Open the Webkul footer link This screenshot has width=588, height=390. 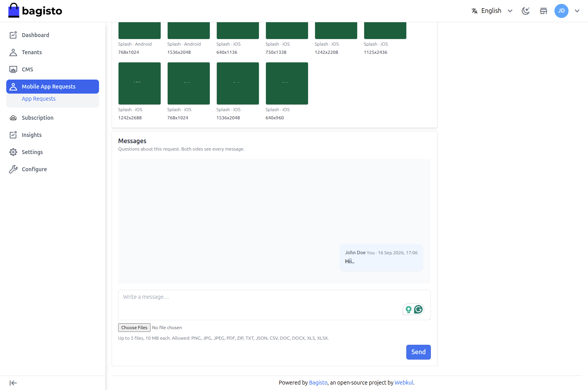[x=404, y=383]
